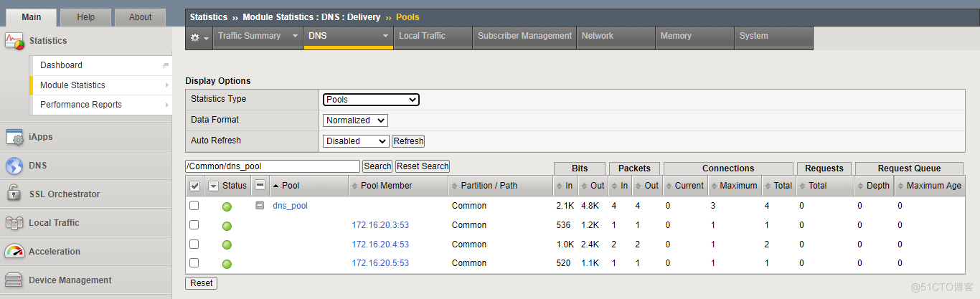Screen dimensions: 980x299
Task: Open the Data Format Normalized dropdown
Action: click(355, 120)
